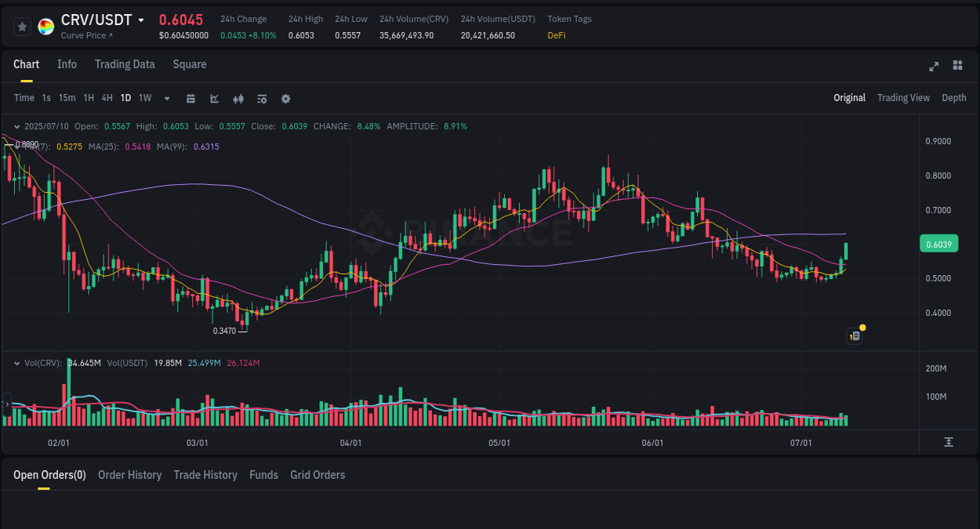Screen dimensions: 980x529
Task: Open the Order History tab
Action: 129,475
